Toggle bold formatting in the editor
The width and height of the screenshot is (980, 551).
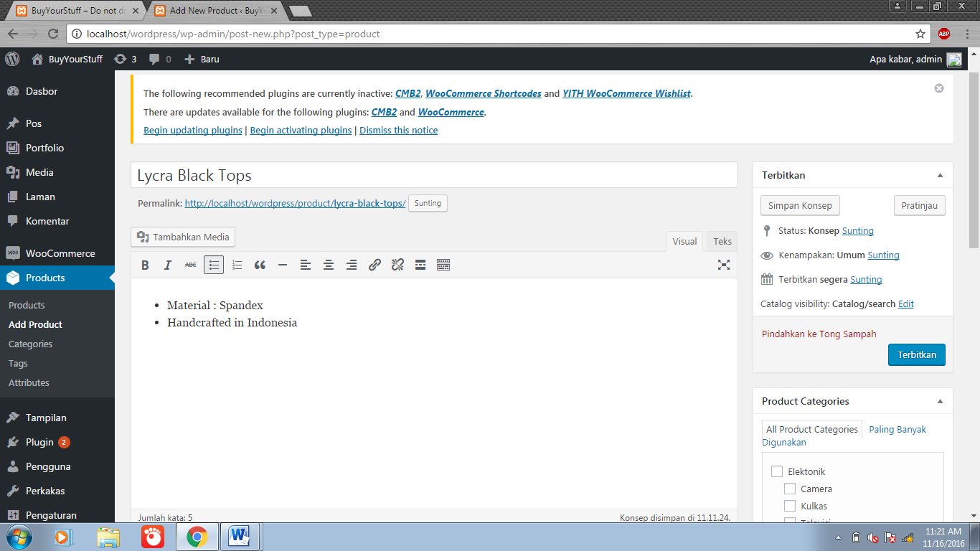point(145,265)
